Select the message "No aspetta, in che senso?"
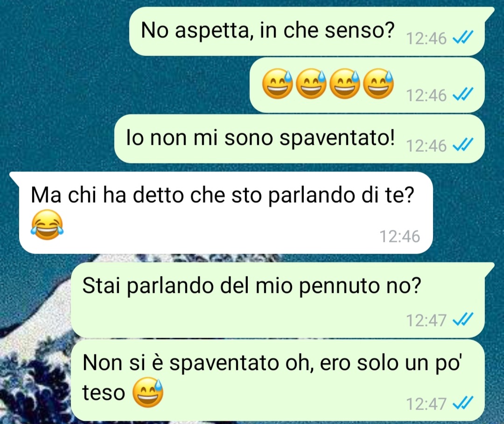Image resolution: width=504 pixels, height=424 pixels. [x=307, y=31]
